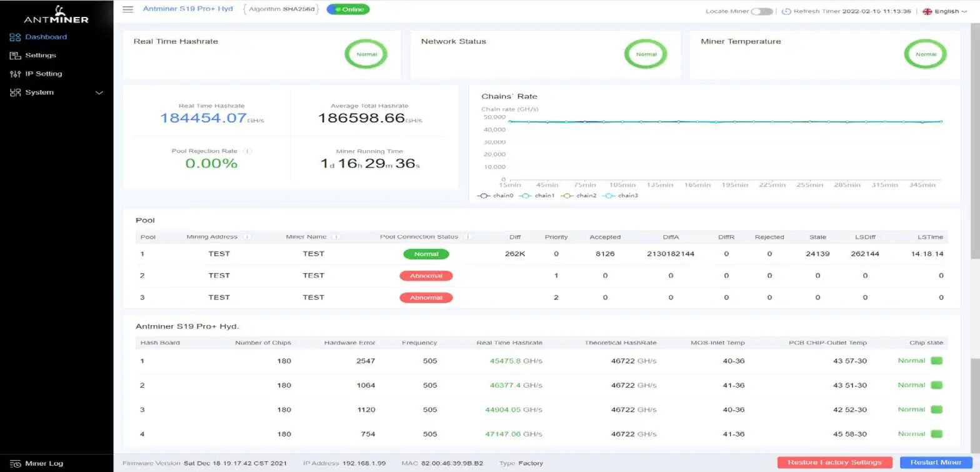Click pool 1 Stale value 24139
The image size is (980, 472).
(817, 254)
